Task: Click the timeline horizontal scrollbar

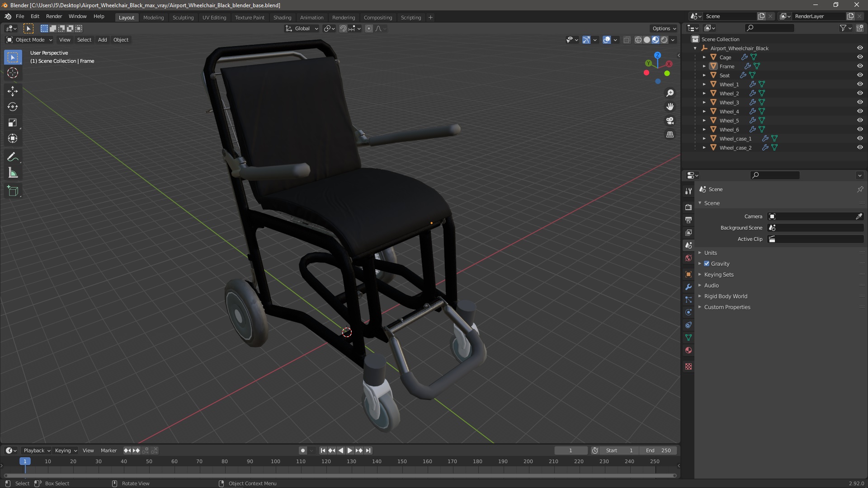Action: click(x=340, y=475)
